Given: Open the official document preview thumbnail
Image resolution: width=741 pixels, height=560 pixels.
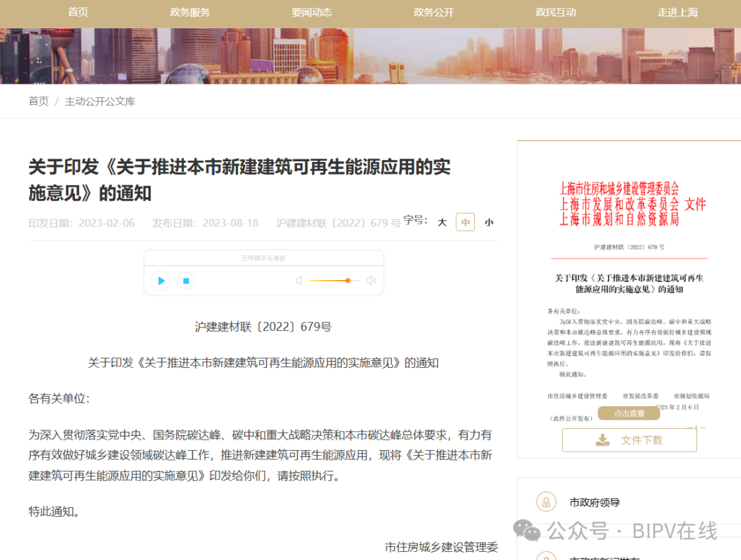Looking at the screenshot, I should click(629, 295).
